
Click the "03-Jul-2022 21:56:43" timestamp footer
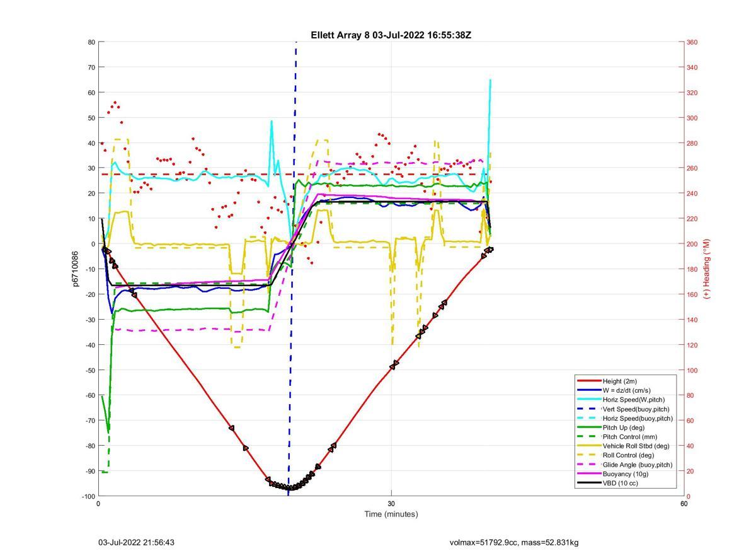[x=136, y=542]
